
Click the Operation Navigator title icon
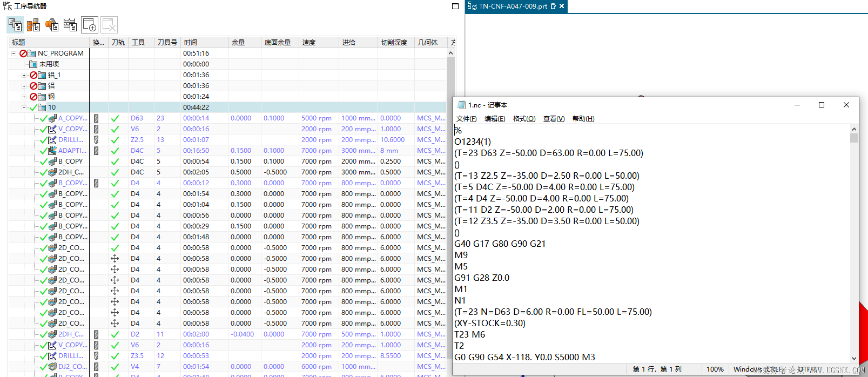click(8, 6)
